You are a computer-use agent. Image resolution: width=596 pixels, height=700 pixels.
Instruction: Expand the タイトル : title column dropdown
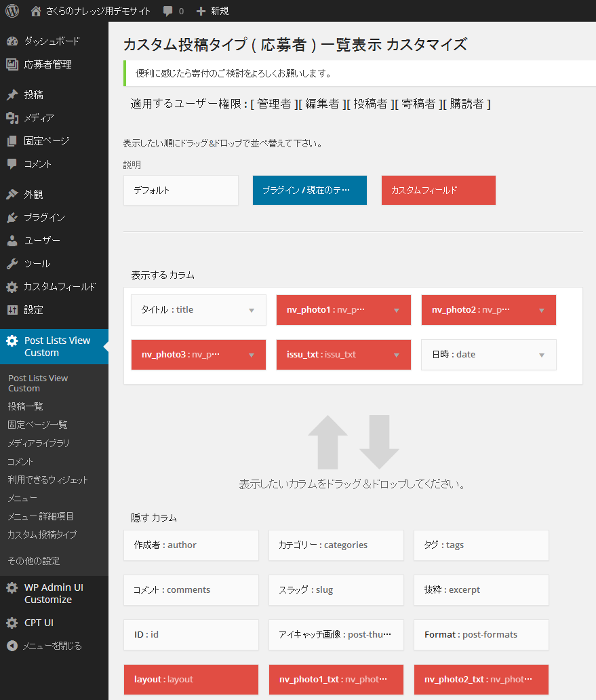click(252, 310)
